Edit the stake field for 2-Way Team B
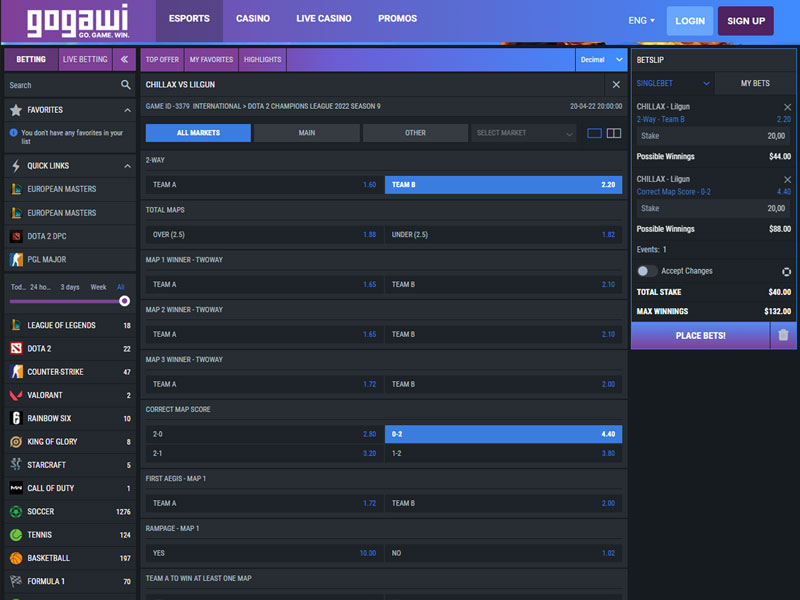800x600 pixels. [713, 136]
